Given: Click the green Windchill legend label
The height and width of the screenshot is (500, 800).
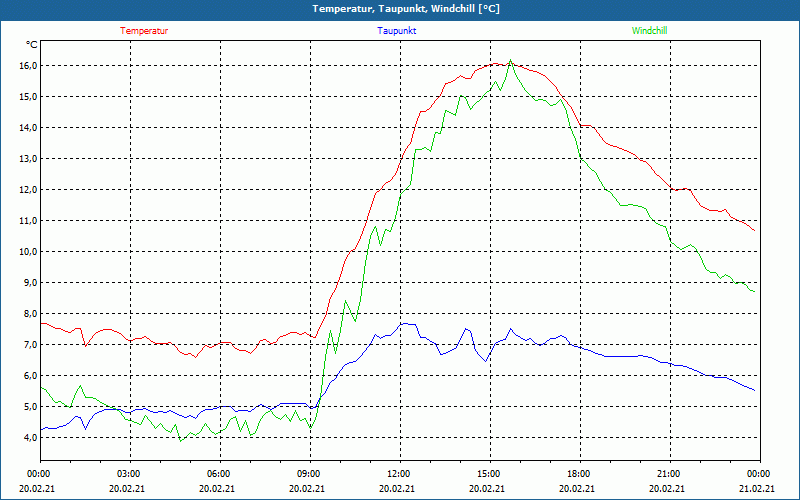Looking at the screenshot, I should (x=649, y=31).
